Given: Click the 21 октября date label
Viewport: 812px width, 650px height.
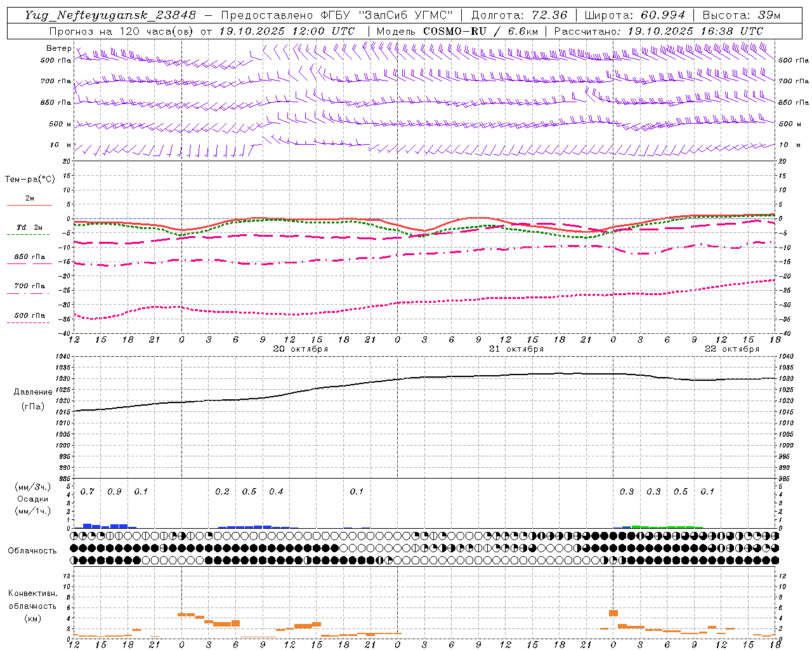Looking at the screenshot, I should point(516,349).
